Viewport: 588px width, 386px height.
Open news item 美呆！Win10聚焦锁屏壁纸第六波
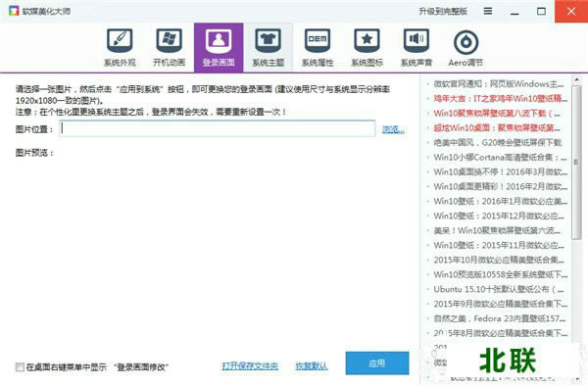point(497,230)
